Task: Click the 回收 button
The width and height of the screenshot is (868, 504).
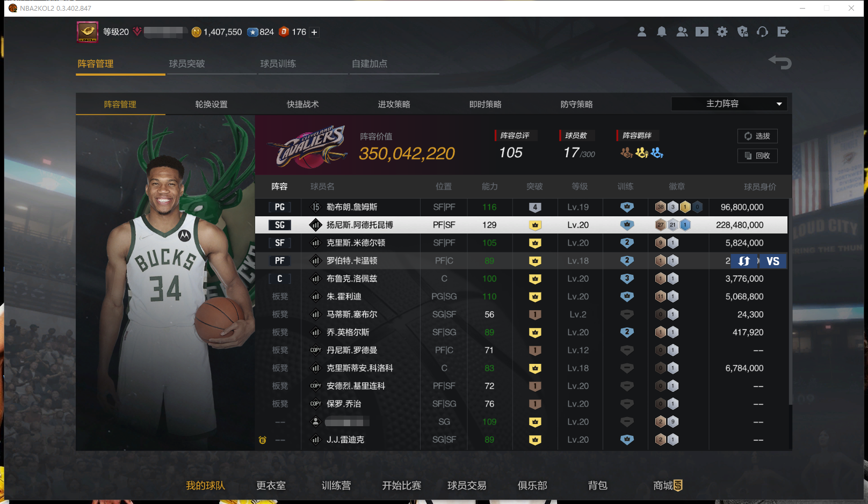Action: point(757,156)
